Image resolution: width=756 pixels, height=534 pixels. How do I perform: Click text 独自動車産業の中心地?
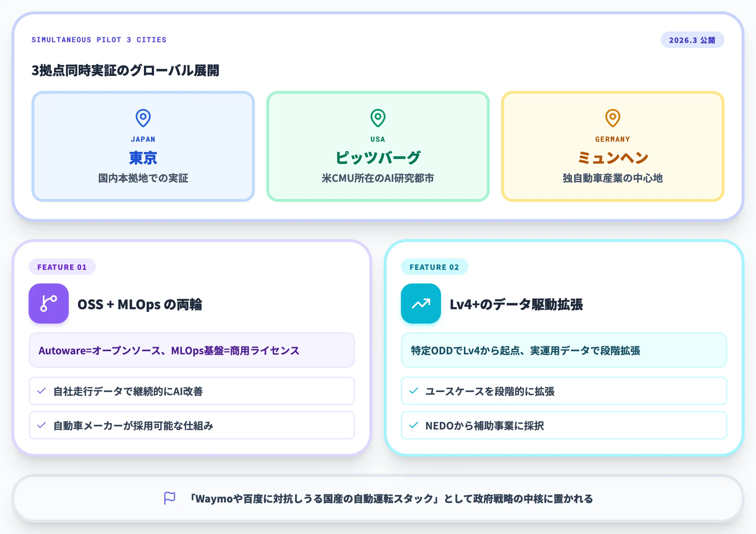pos(613,178)
